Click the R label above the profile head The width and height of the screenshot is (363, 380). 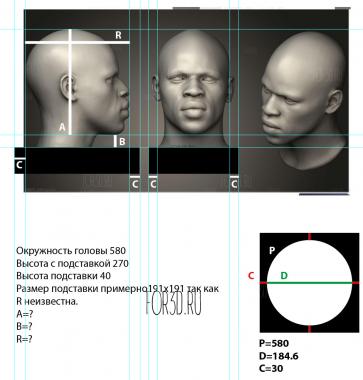coord(118,35)
